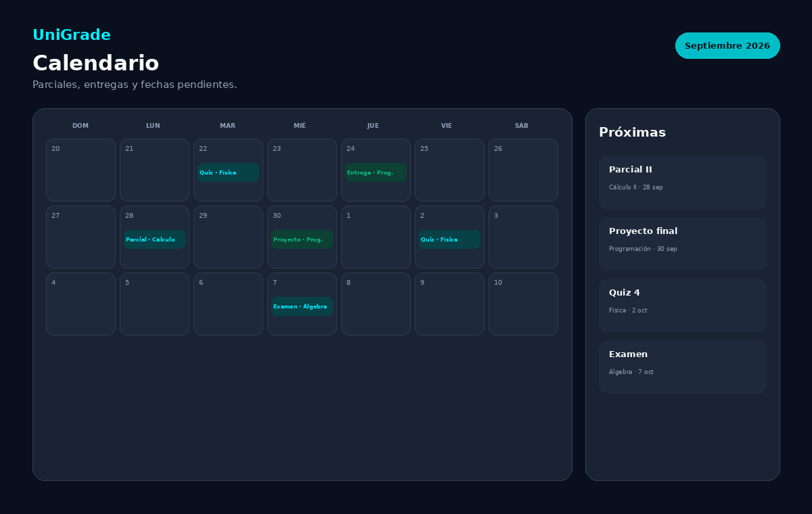
Task: Click the LUN weekday header
Action: tap(154, 126)
